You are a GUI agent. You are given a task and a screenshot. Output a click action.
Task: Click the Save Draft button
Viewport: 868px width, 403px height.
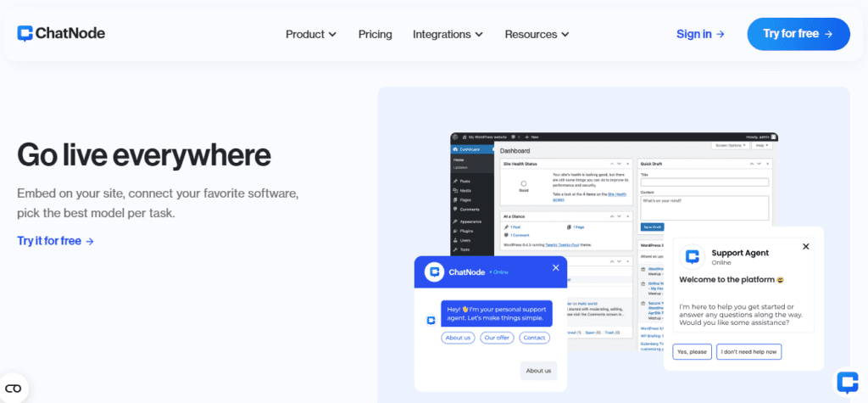(652, 227)
